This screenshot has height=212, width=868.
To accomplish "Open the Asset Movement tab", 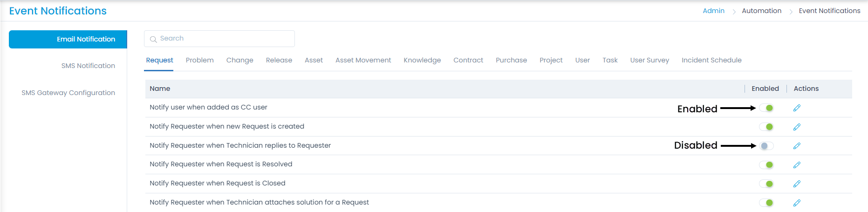I will pos(363,60).
